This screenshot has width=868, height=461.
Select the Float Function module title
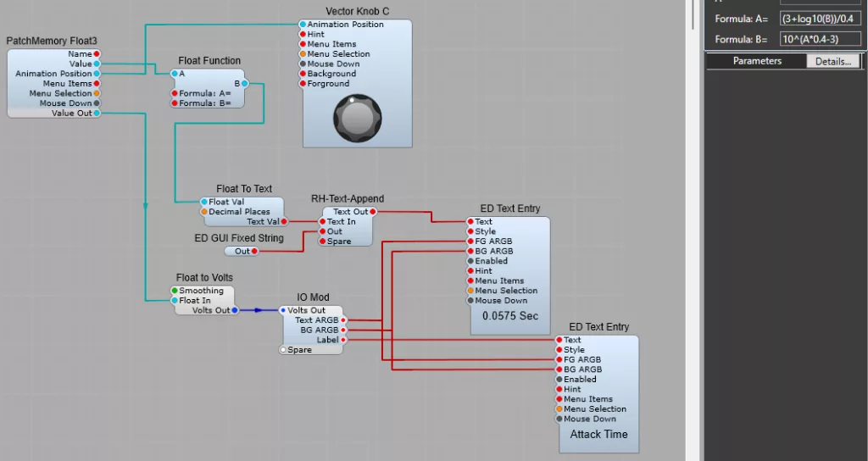[209, 61]
